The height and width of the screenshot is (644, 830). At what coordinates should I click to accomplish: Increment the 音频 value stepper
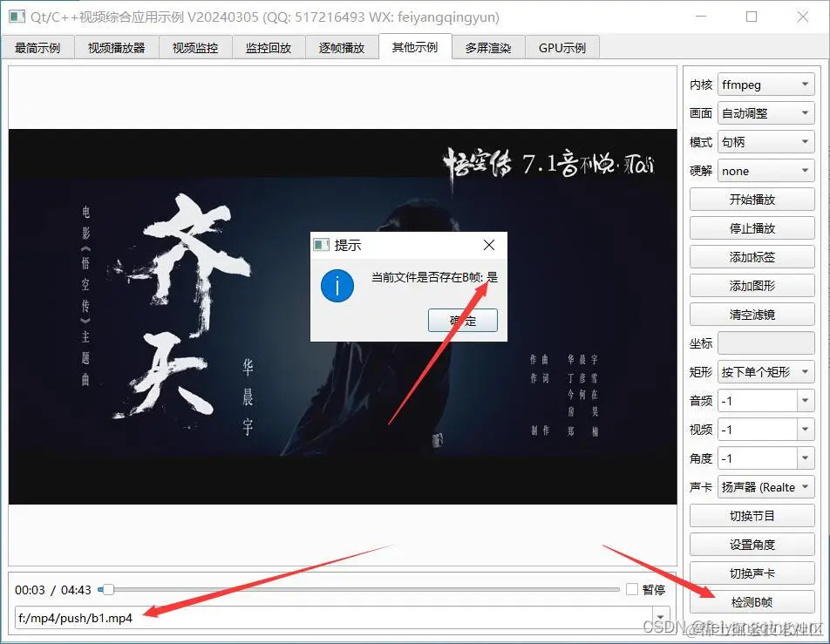pos(806,396)
